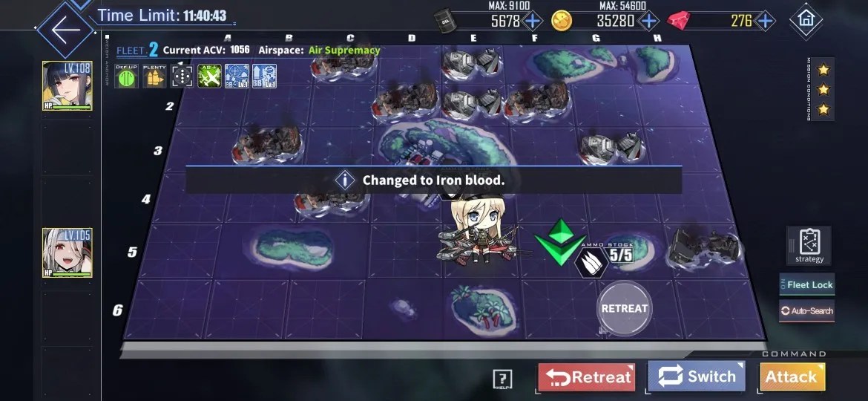Click the red Retreat command button
Viewport: 868px width, 401px height.
(587, 377)
